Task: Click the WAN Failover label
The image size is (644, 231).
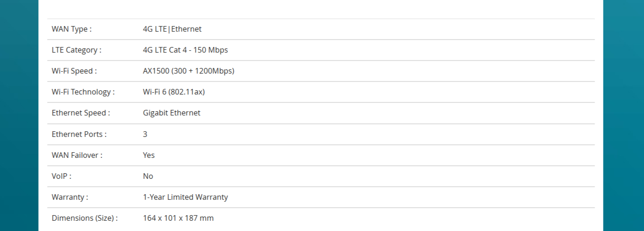Action: (77, 155)
